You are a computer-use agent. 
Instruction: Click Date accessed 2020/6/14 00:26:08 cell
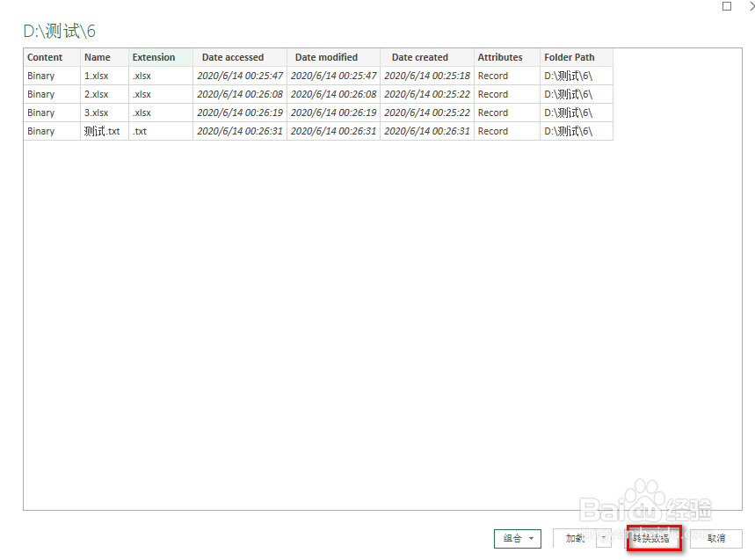(x=240, y=94)
